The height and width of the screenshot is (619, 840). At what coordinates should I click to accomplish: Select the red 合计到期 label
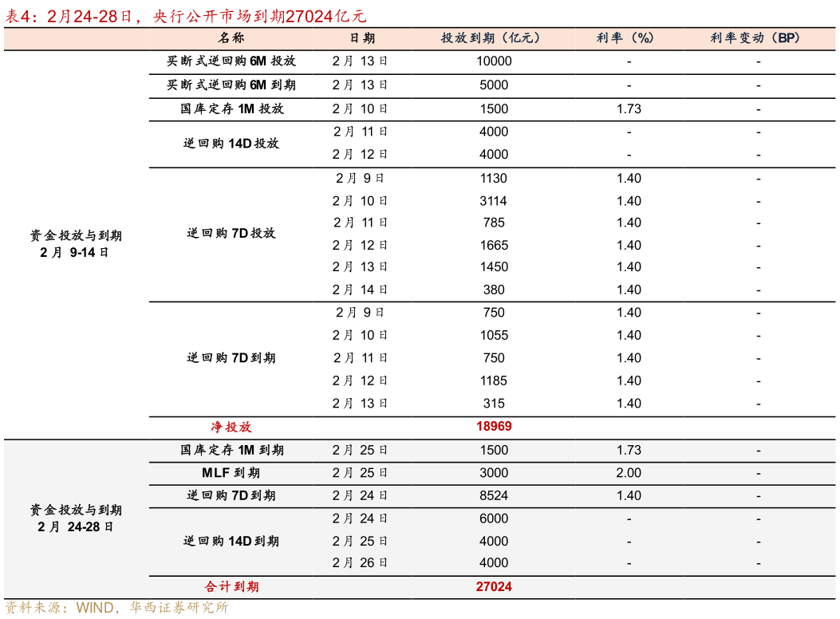(231, 586)
